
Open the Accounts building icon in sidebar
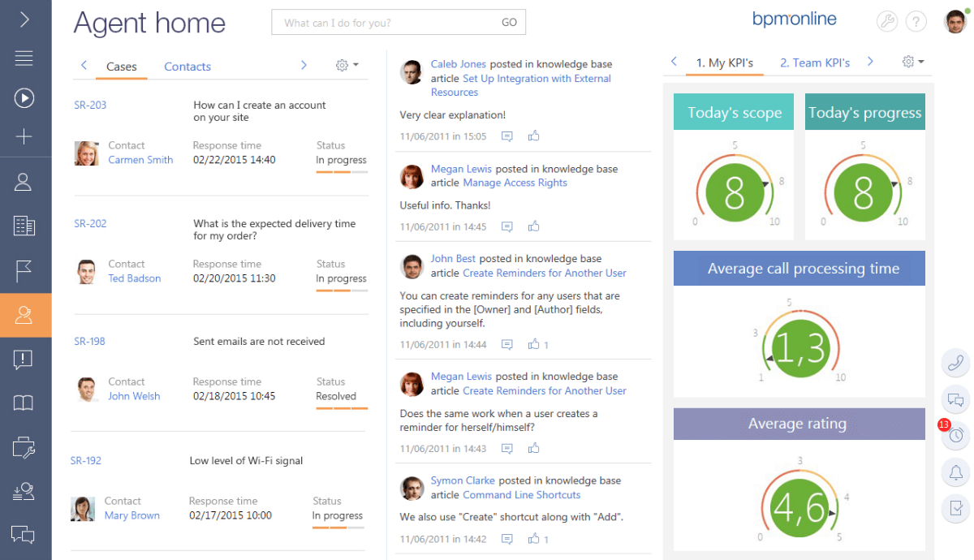click(x=24, y=226)
